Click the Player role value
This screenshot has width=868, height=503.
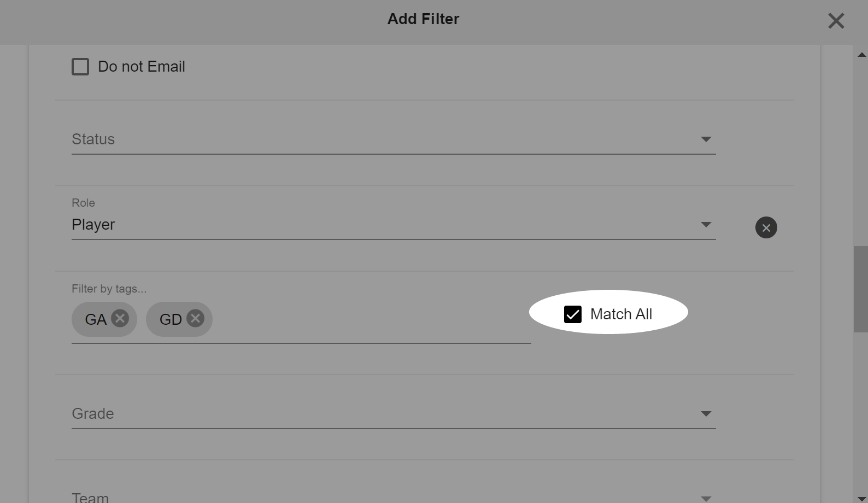click(93, 225)
